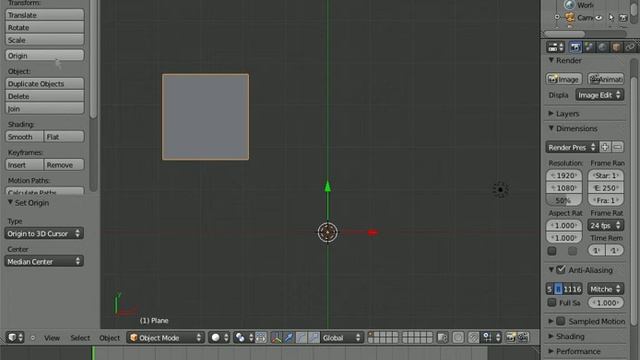Open the pivot point selector icon
The width and height of the screenshot is (640, 360).
point(244,338)
